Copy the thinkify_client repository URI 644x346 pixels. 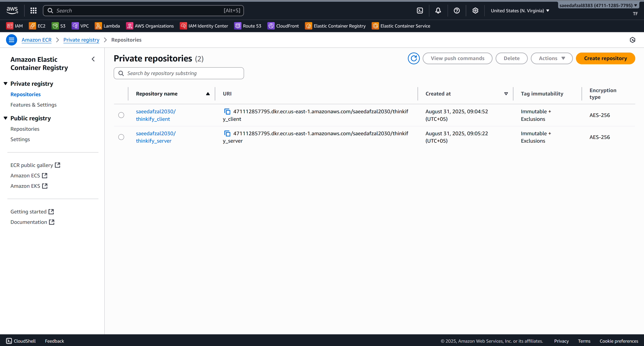pos(227,111)
